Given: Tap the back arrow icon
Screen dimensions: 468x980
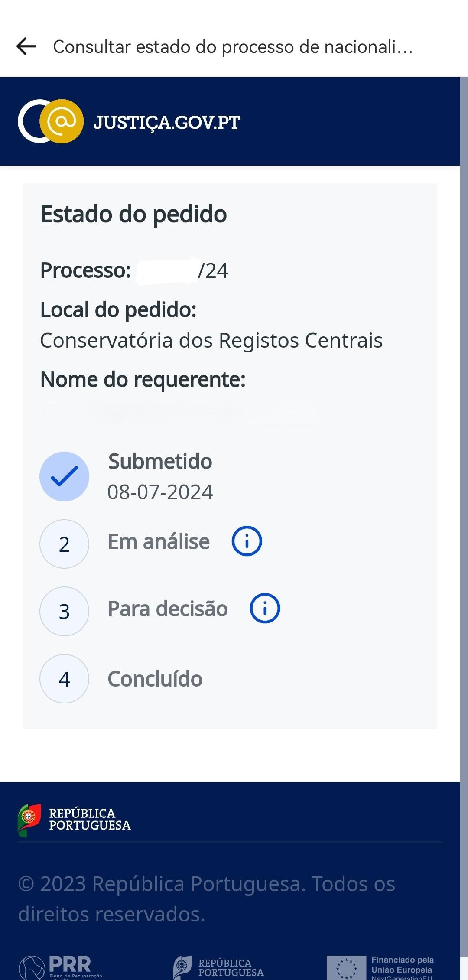Looking at the screenshot, I should [26, 46].
